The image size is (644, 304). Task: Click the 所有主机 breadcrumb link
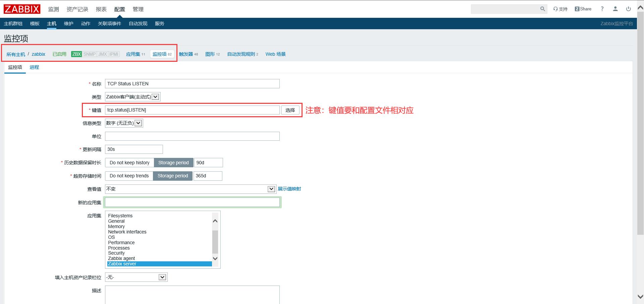(x=16, y=54)
